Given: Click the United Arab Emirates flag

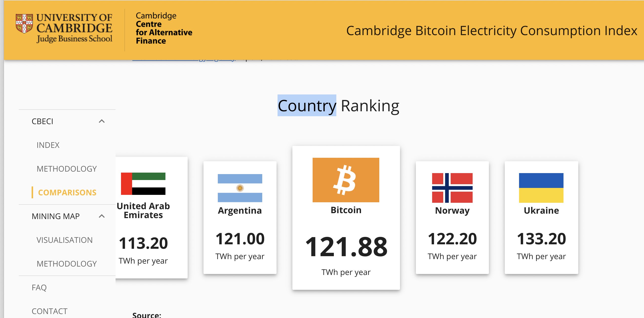Looking at the screenshot, I should pyautogui.click(x=143, y=183).
